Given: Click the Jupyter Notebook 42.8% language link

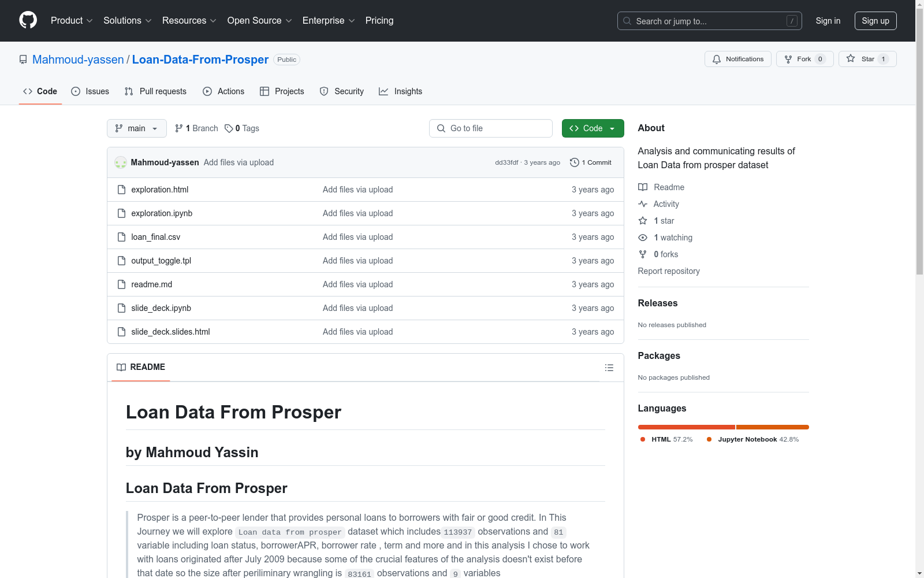Looking at the screenshot, I should (x=753, y=439).
